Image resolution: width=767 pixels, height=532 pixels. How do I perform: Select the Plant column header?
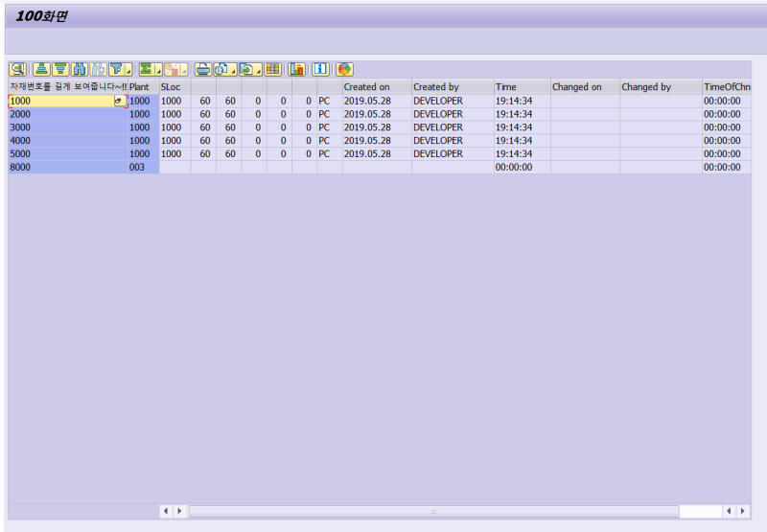pos(143,86)
